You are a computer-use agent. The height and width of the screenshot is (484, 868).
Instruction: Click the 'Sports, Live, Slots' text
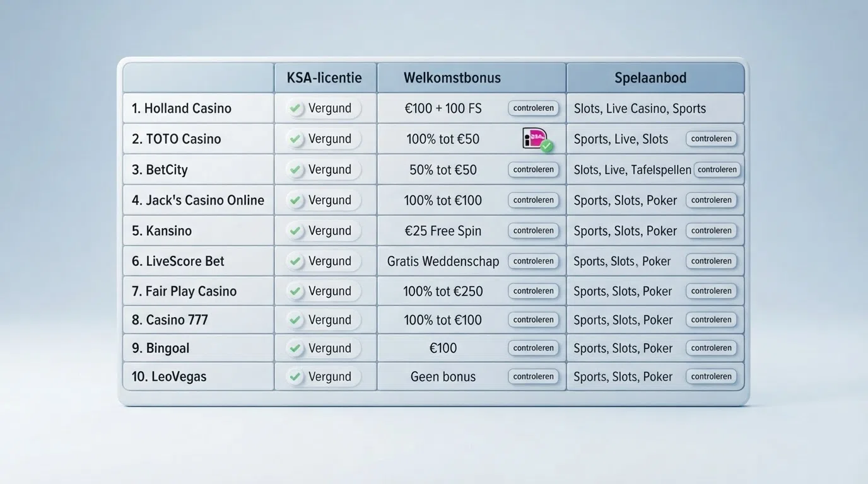click(621, 139)
